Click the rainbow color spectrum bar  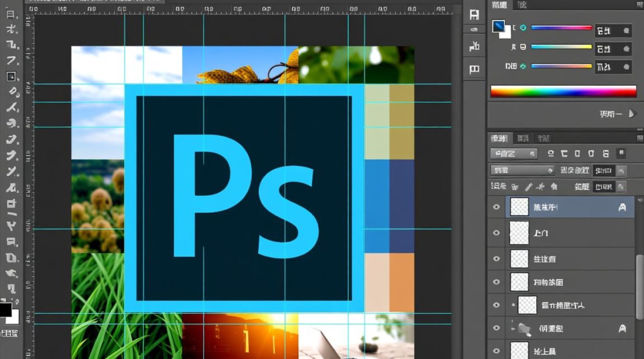[563, 91]
